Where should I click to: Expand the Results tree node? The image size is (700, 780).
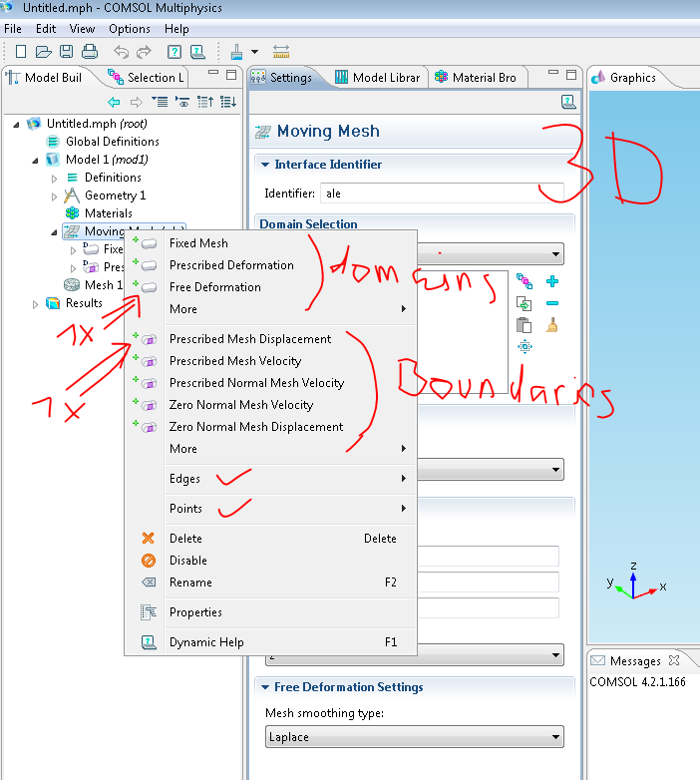coord(37,303)
